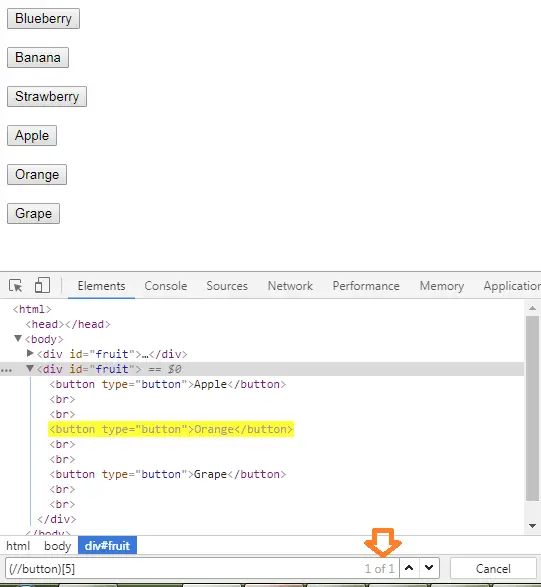Select the head element row

68,324
